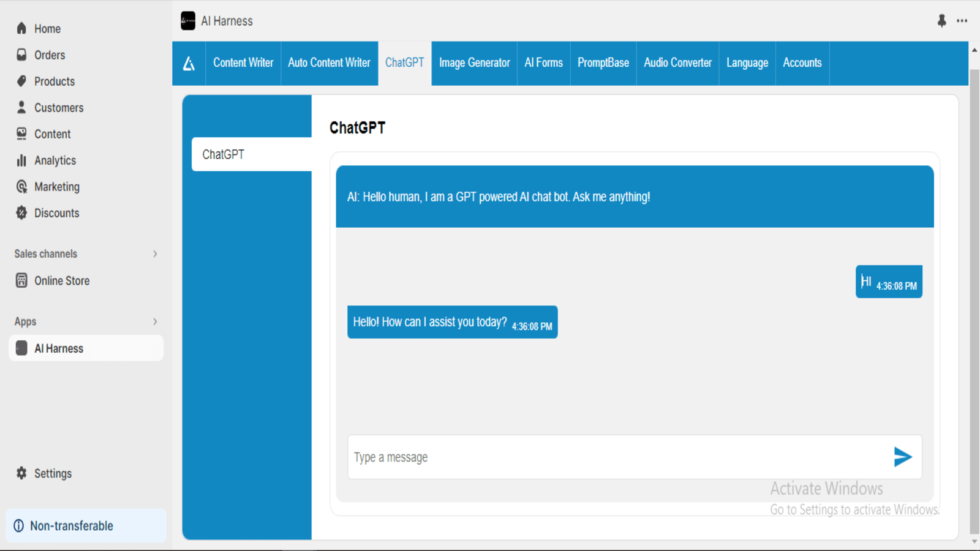Click the Customers person icon
Image resolution: width=980 pixels, height=551 pixels.
[x=21, y=107]
